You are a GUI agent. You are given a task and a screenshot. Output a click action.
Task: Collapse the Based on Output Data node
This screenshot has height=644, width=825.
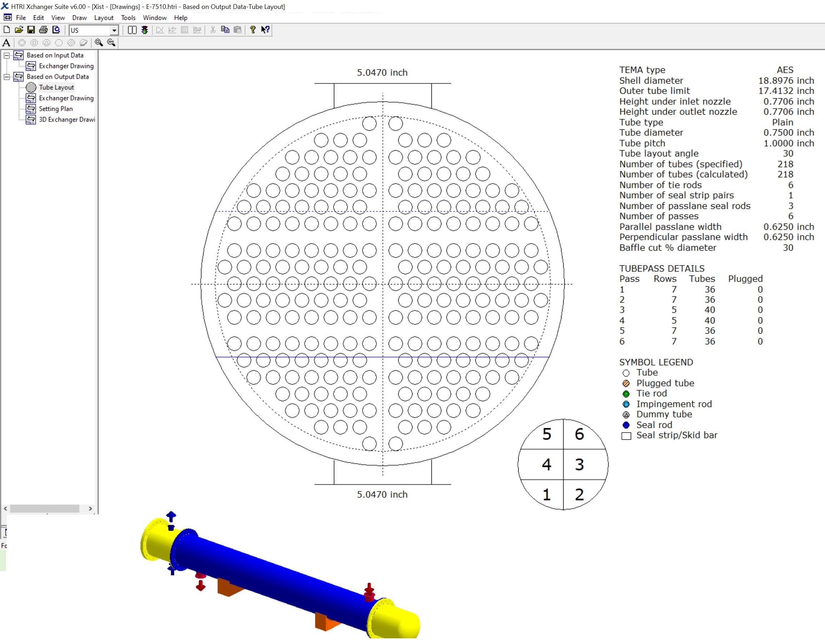(6, 77)
